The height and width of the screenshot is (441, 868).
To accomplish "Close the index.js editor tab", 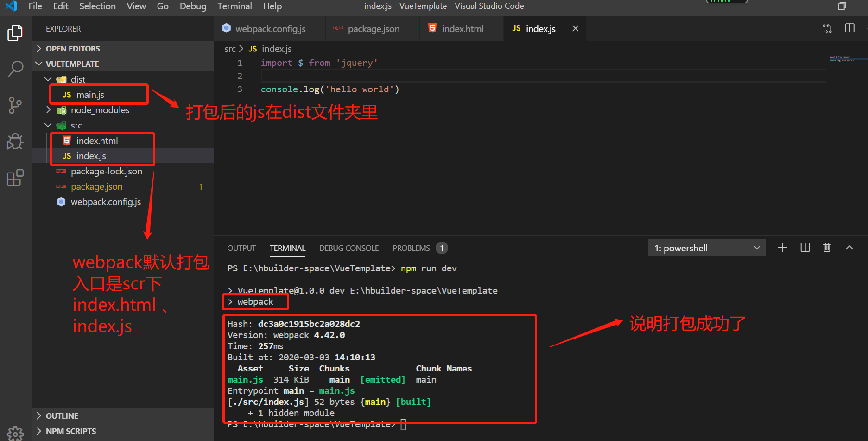I will tap(575, 28).
